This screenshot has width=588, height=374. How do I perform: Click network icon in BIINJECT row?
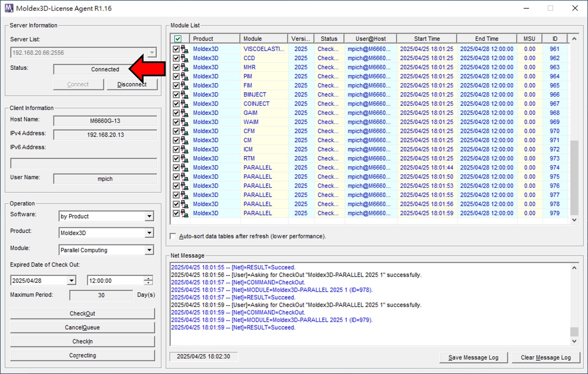[185, 95]
